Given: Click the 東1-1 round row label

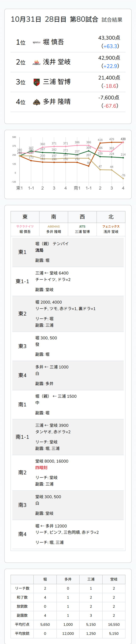Looking at the screenshot, I should tap(22, 281).
